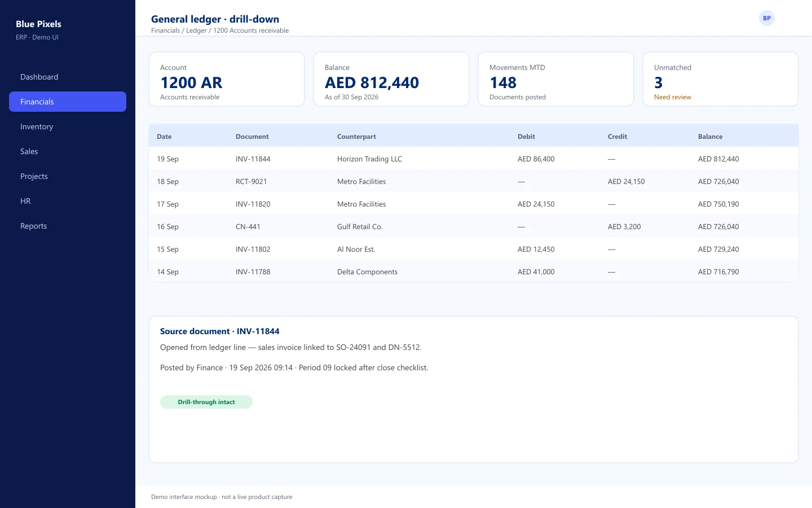The height and width of the screenshot is (508, 812).
Task: Click the Posted by Finance line
Action: [294, 367]
